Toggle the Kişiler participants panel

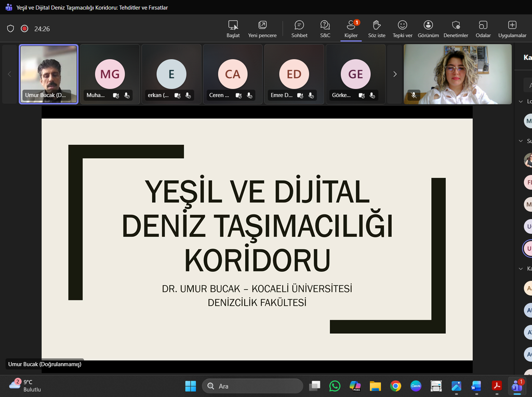click(x=351, y=29)
